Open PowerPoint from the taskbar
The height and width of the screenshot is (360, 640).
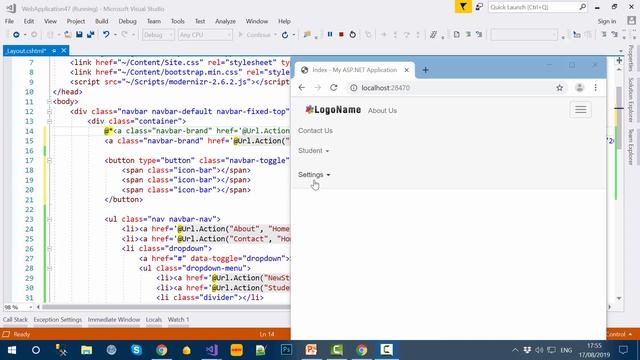tap(311, 350)
